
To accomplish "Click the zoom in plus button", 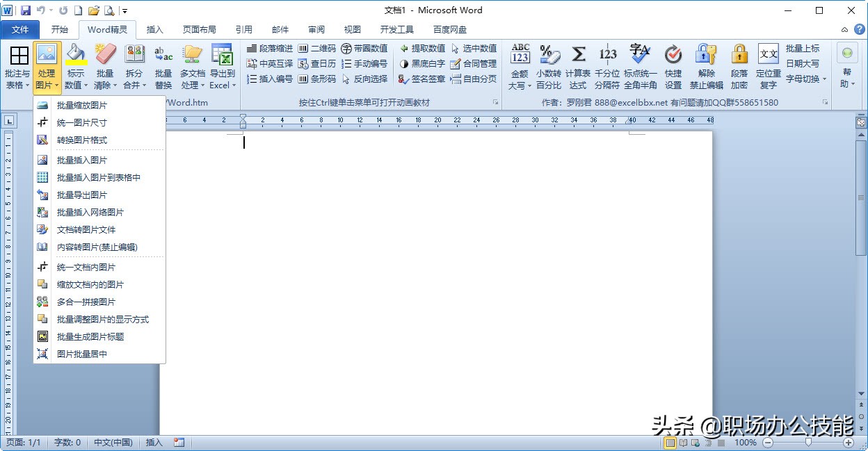I will coord(849,442).
